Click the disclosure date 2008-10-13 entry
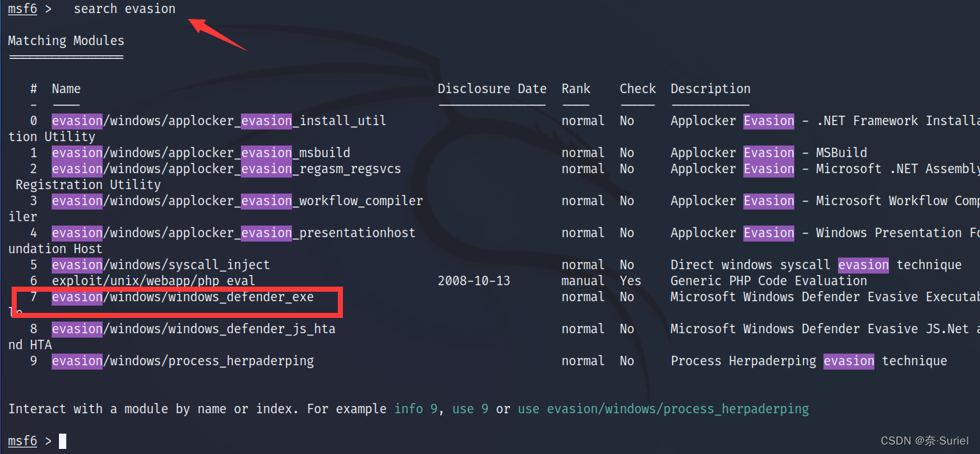Viewport: 980px width, 454px height. [x=475, y=280]
